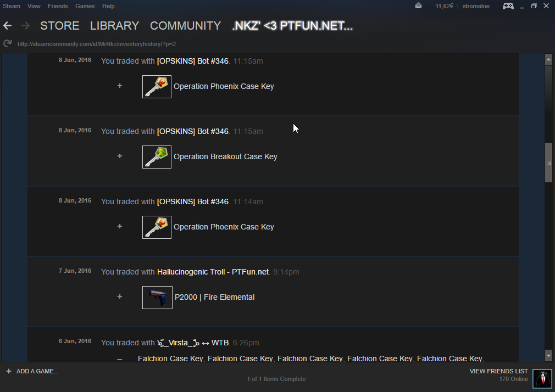Open the Steam menu
The height and width of the screenshot is (392, 555).
(x=12, y=6)
